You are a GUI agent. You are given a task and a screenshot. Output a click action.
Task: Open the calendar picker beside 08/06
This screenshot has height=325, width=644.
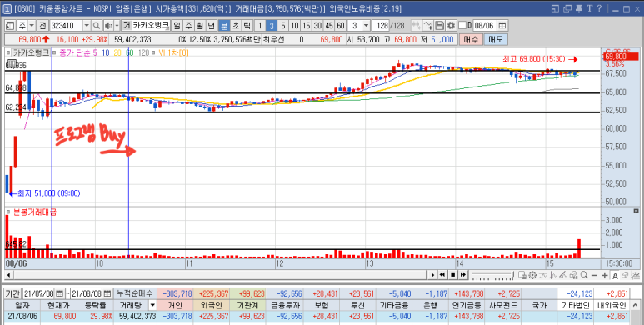tap(502, 26)
